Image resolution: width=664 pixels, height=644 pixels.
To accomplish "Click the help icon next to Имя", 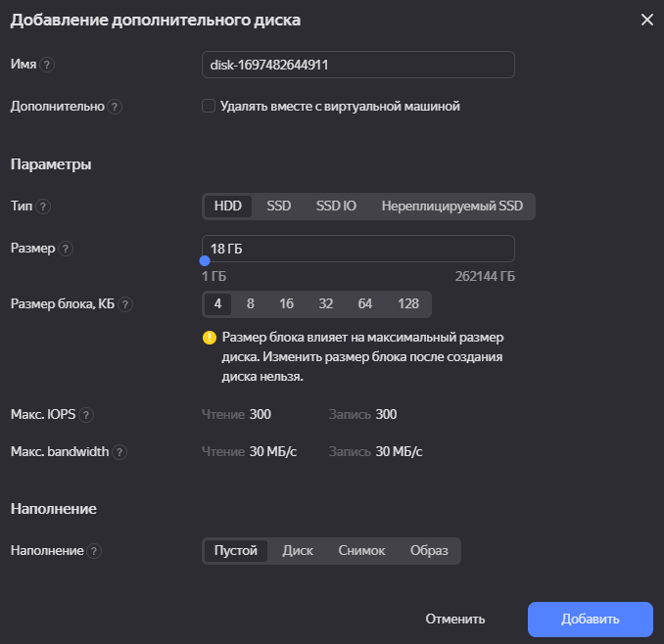I will coord(47,65).
